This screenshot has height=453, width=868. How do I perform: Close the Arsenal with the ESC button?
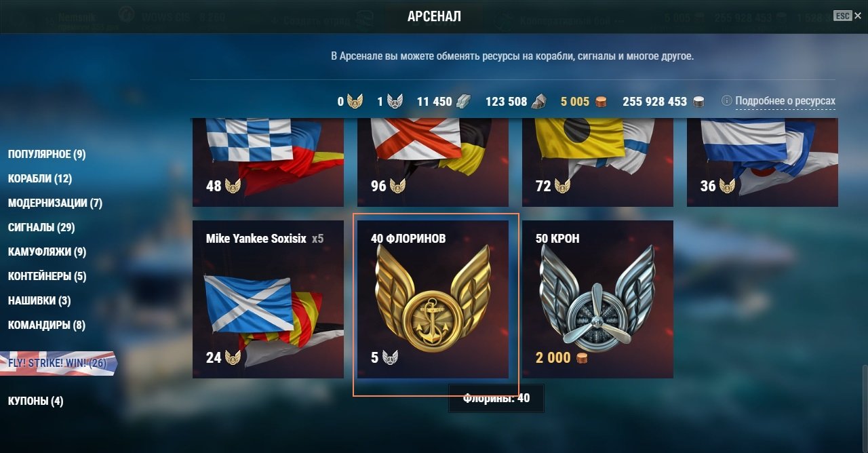(843, 16)
